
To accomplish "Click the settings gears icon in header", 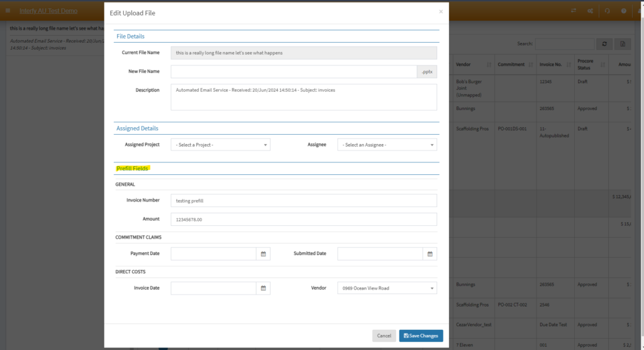I will 590,11.
